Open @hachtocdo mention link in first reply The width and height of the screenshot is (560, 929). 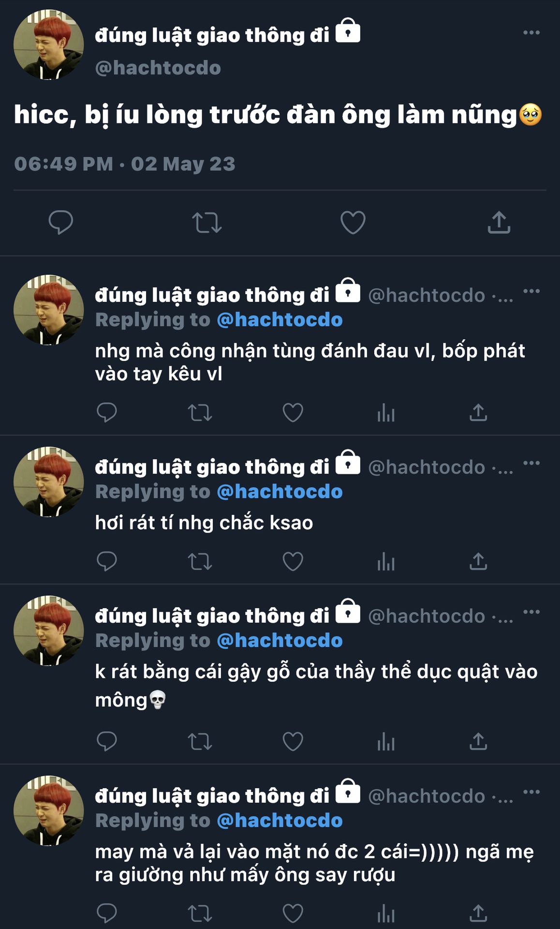click(280, 320)
